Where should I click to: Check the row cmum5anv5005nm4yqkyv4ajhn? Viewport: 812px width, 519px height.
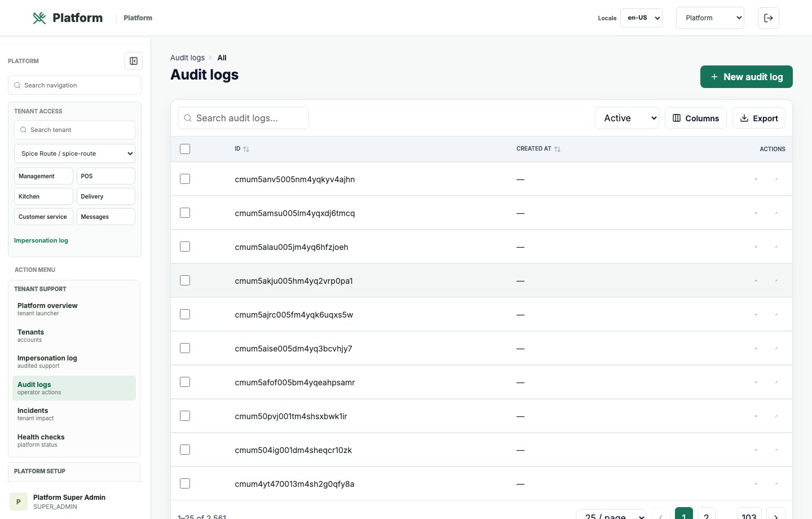[x=185, y=179]
